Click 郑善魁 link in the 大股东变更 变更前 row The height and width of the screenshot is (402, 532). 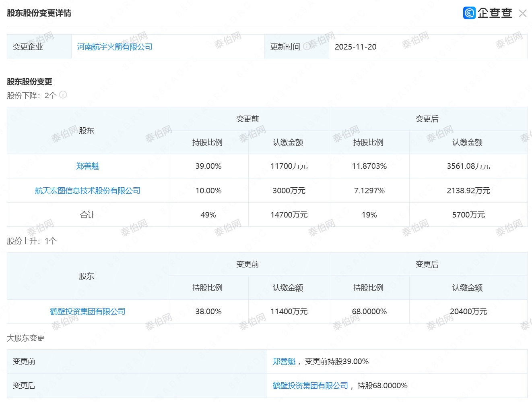[284, 361]
